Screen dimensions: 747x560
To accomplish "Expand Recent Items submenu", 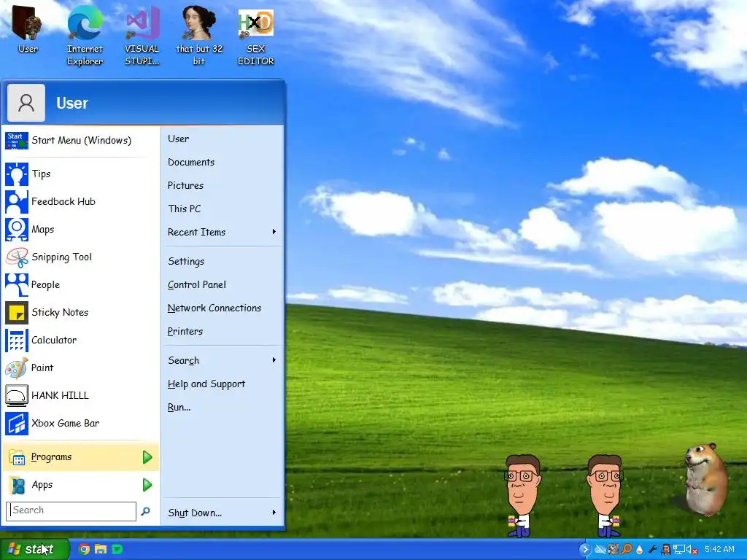I will point(222,233).
